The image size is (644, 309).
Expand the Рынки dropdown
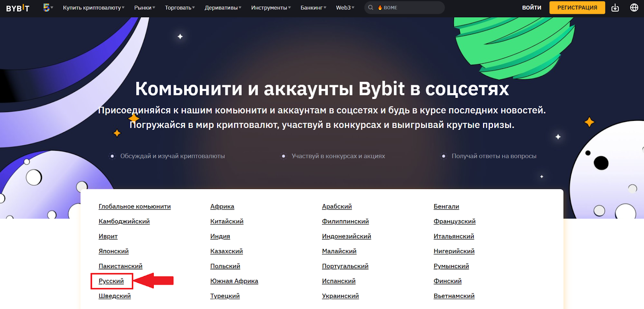(144, 8)
